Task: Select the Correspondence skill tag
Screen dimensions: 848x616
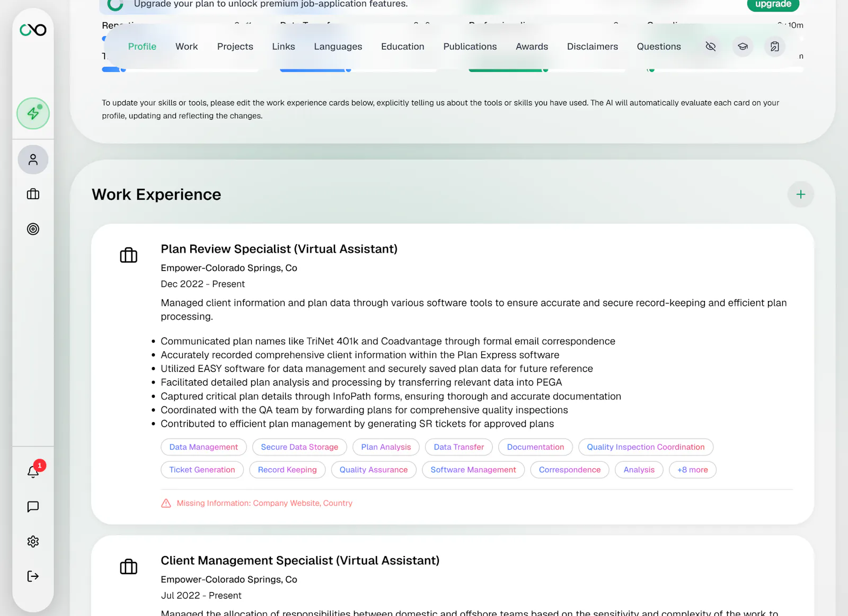Action: (570, 470)
